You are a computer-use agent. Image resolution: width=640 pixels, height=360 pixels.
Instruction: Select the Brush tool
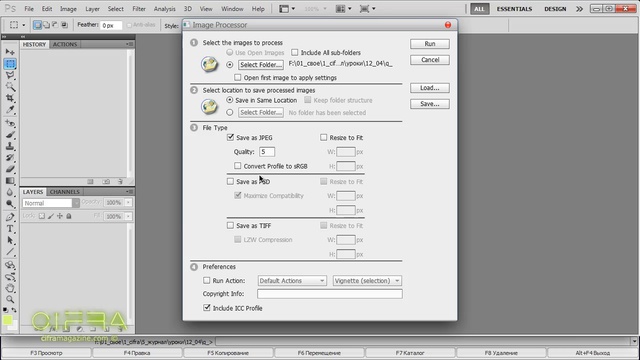[10, 135]
